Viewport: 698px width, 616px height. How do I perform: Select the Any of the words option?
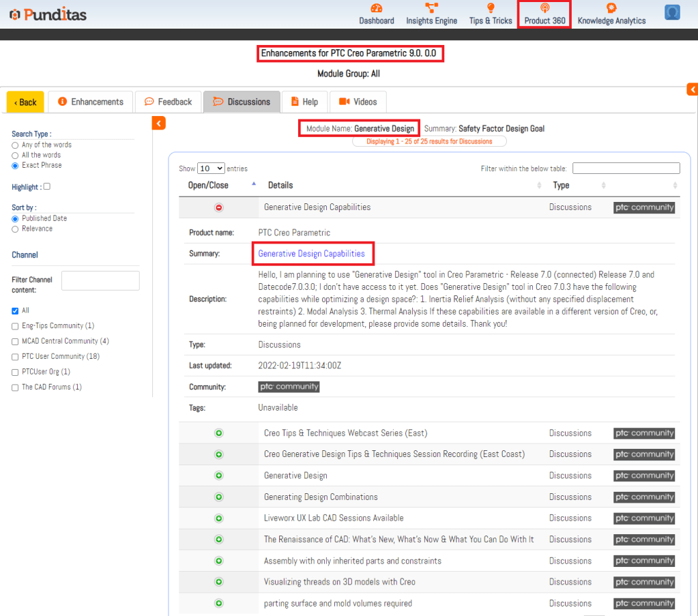pos(15,145)
